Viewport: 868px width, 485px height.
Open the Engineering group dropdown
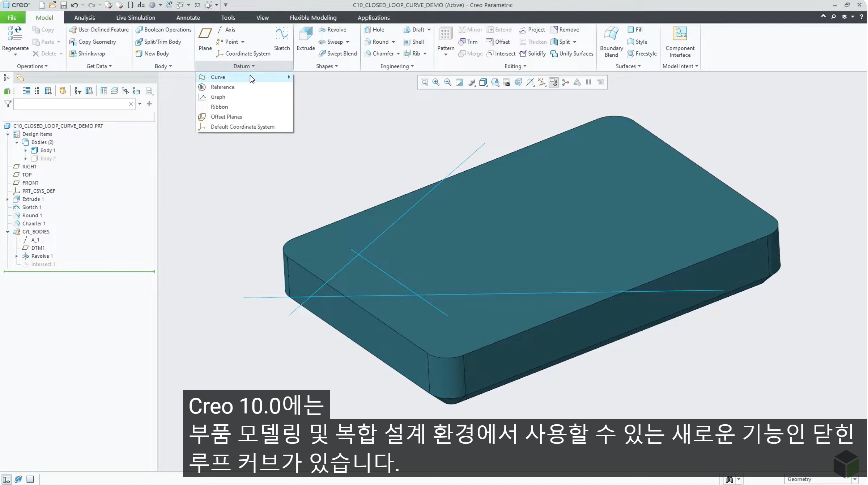pyautogui.click(x=397, y=66)
